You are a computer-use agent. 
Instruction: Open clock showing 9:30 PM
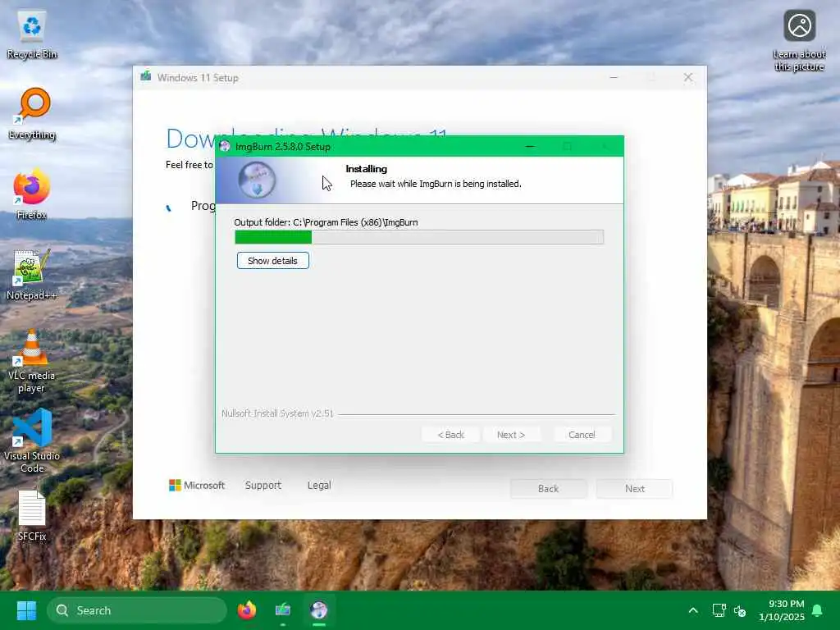pyautogui.click(x=782, y=610)
